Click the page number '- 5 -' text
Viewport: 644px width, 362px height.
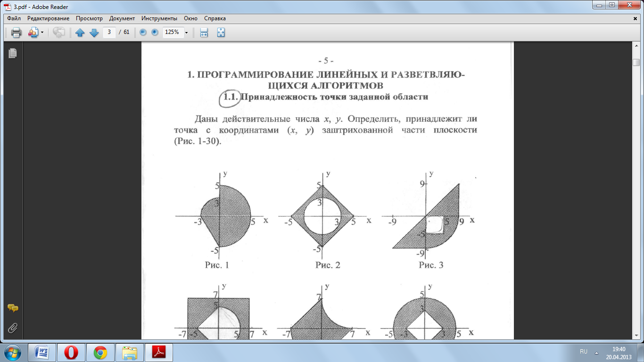[x=326, y=61]
